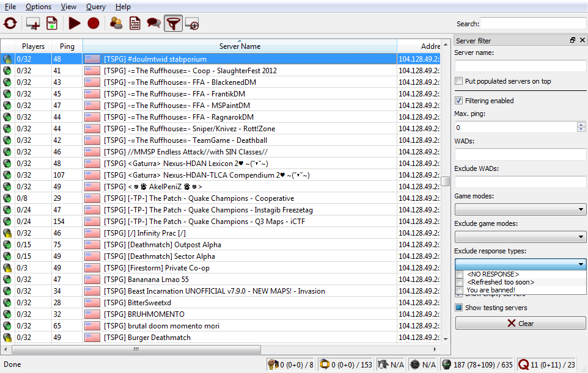Open the Exclude game modes dropdown
This screenshot has height=373, width=588.
click(520, 237)
